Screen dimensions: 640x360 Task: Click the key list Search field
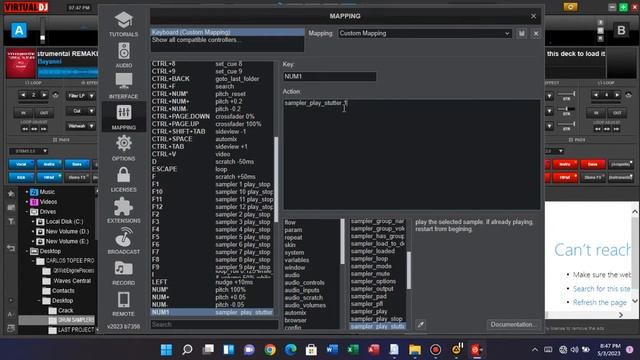coord(214,324)
